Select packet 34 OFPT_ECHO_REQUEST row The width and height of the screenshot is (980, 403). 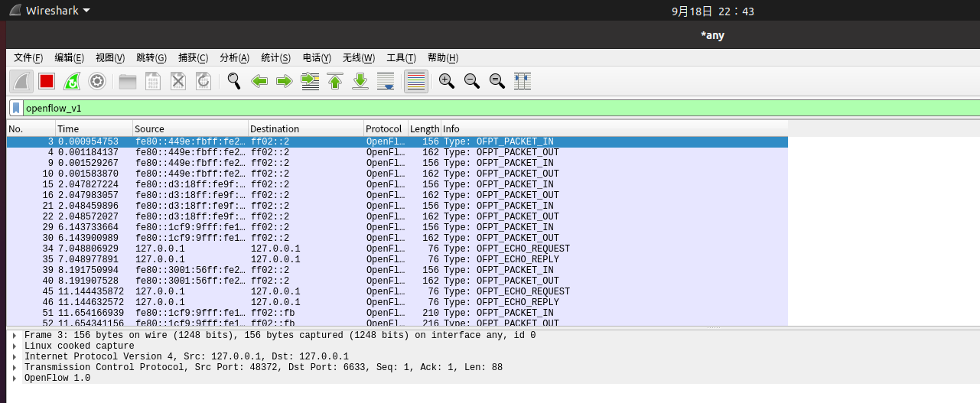click(x=397, y=249)
